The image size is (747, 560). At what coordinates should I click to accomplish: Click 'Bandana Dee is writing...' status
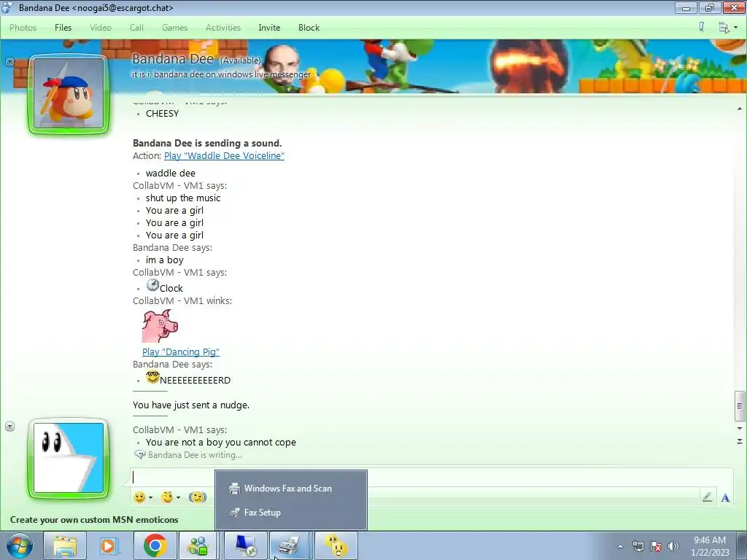coord(195,455)
